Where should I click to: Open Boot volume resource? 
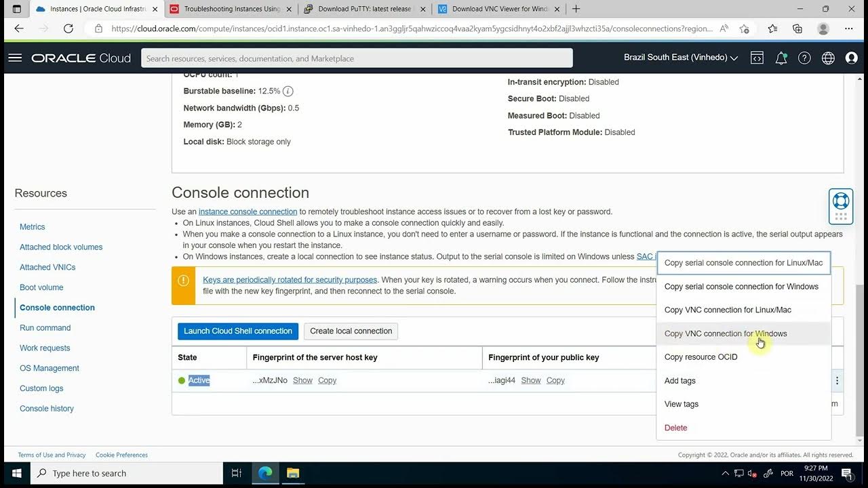(x=41, y=287)
